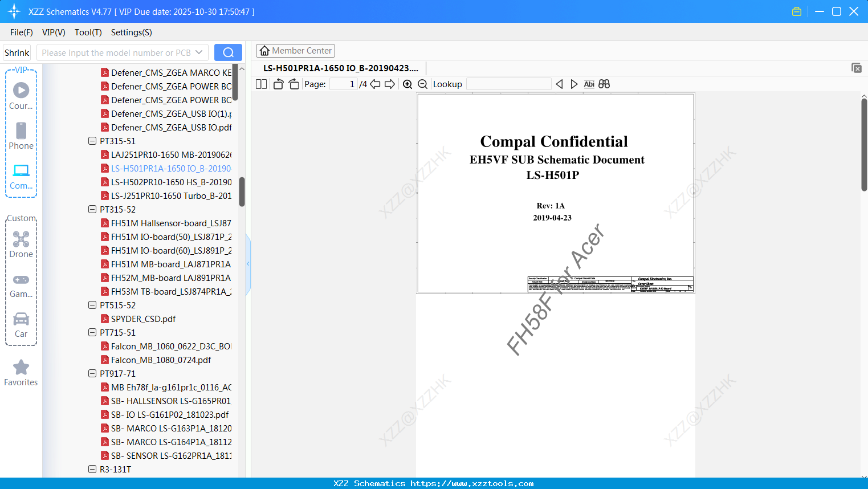Screen dimensions: 868x489
Task: Open SB- IO LS-G161P02_181023.pdf
Action: tap(165, 414)
